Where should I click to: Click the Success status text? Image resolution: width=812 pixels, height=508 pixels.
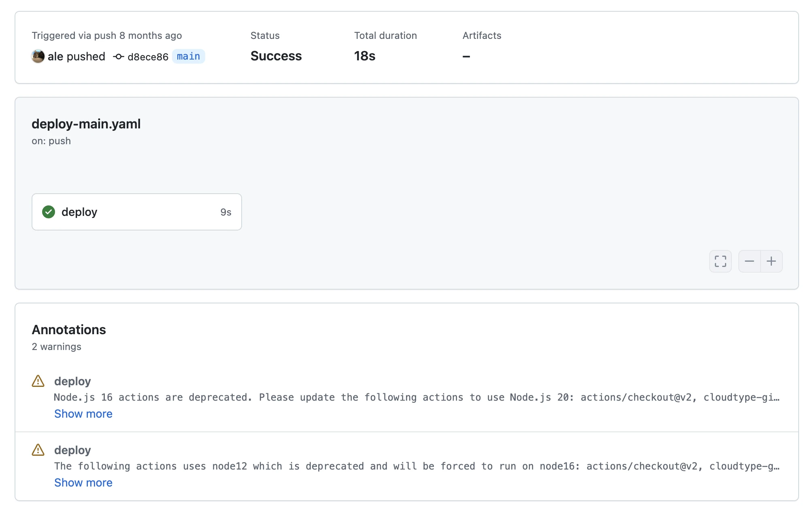tap(276, 56)
